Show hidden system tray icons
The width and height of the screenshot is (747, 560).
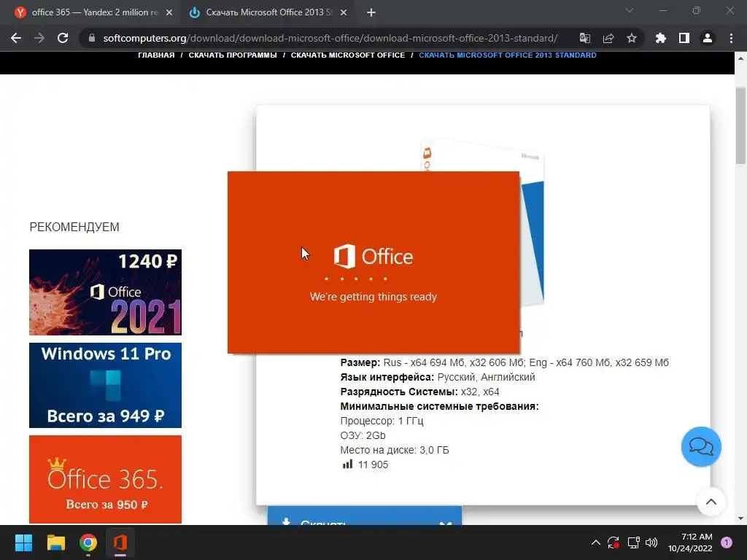tap(595, 542)
